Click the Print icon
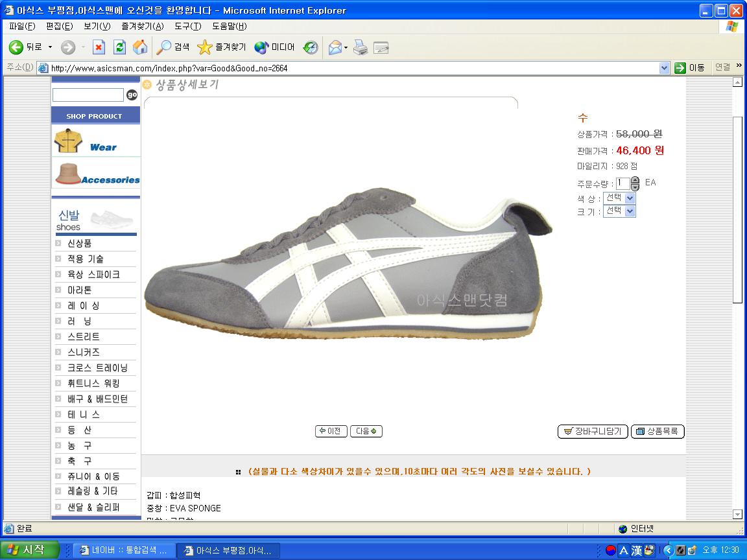Image resolution: width=747 pixels, height=560 pixels. pos(361,47)
